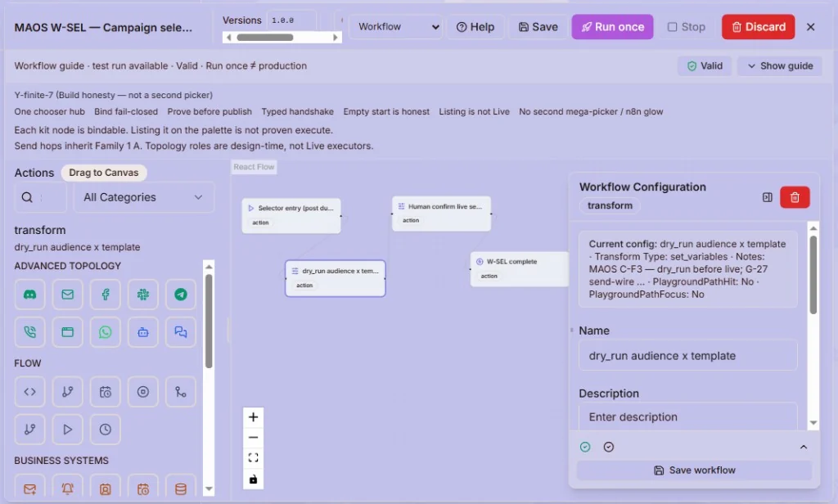This screenshot has width=838, height=504.
Task: Click the Description input field
Action: 687,417
